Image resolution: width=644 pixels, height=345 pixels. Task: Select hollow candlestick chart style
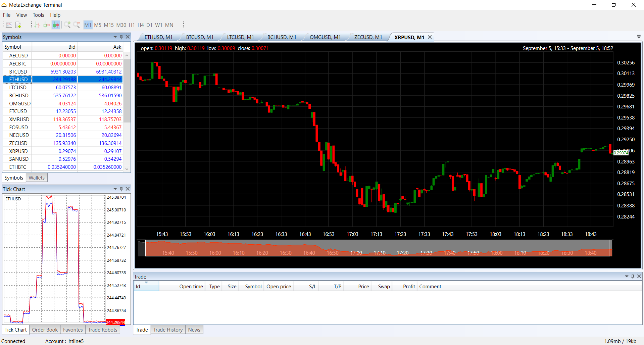pos(47,25)
